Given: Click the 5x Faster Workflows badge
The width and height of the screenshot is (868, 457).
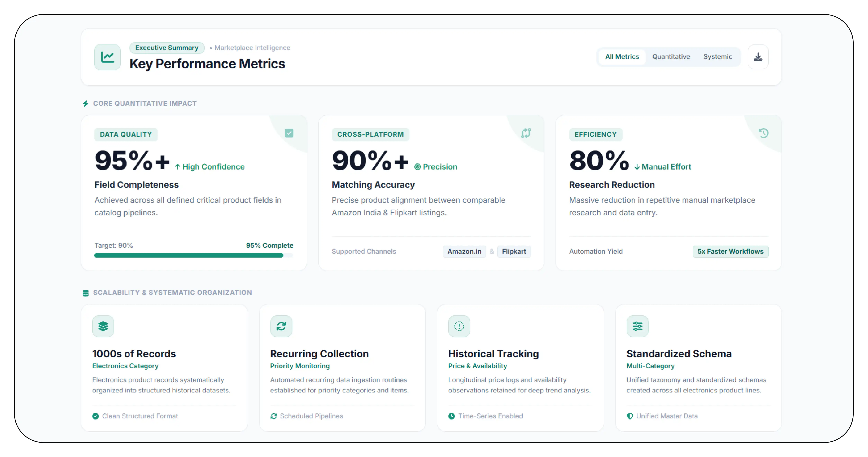Looking at the screenshot, I should click(x=730, y=252).
